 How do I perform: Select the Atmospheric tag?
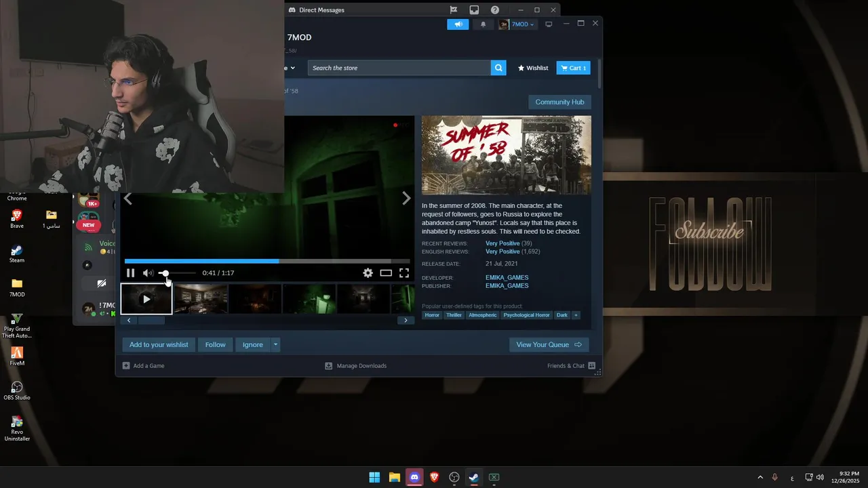click(x=482, y=315)
